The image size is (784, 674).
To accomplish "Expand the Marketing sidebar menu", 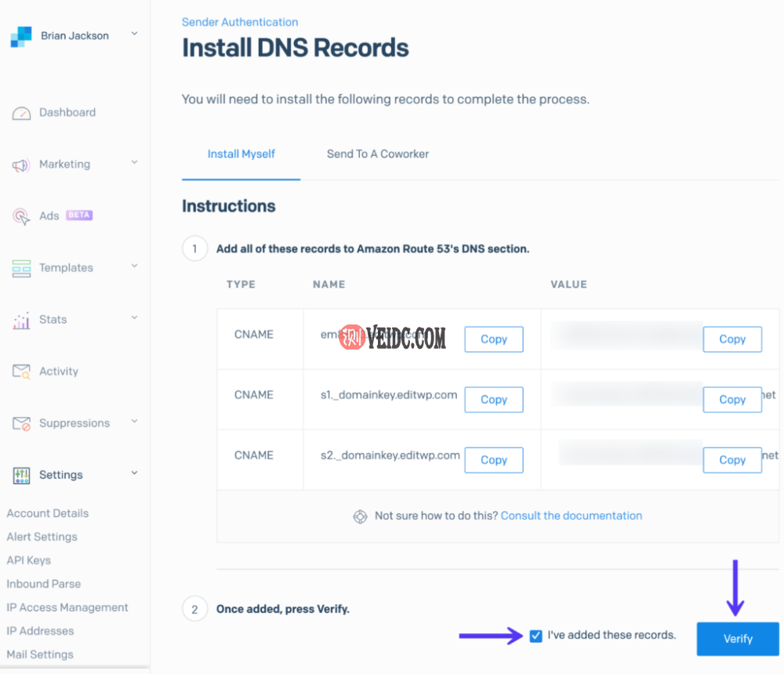I will coord(133,165).
